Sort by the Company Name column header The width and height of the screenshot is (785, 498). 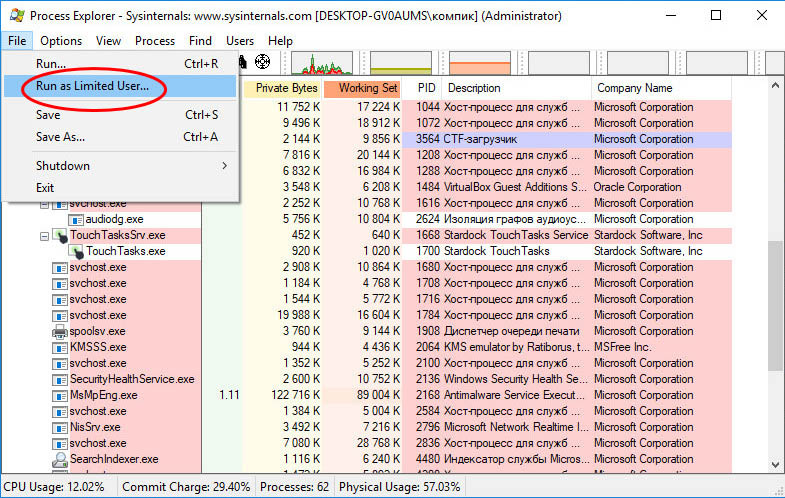[661, 88]
